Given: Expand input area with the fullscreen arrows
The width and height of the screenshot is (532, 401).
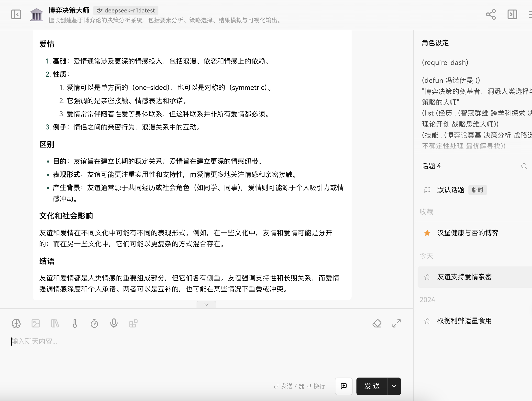Looking at the screenshot, I should coord(397,323).
